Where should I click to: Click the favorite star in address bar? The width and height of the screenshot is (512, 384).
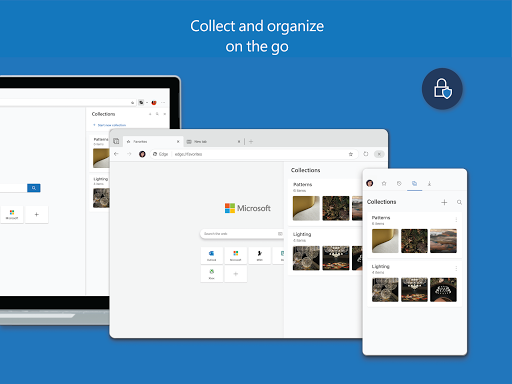click(351, 154)
